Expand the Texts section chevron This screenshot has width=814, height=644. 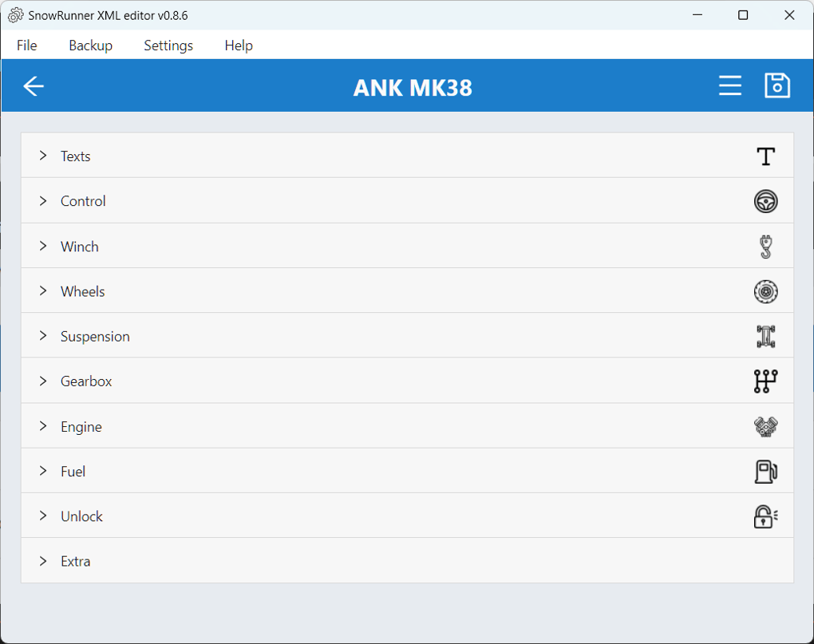tap(43, 156)
